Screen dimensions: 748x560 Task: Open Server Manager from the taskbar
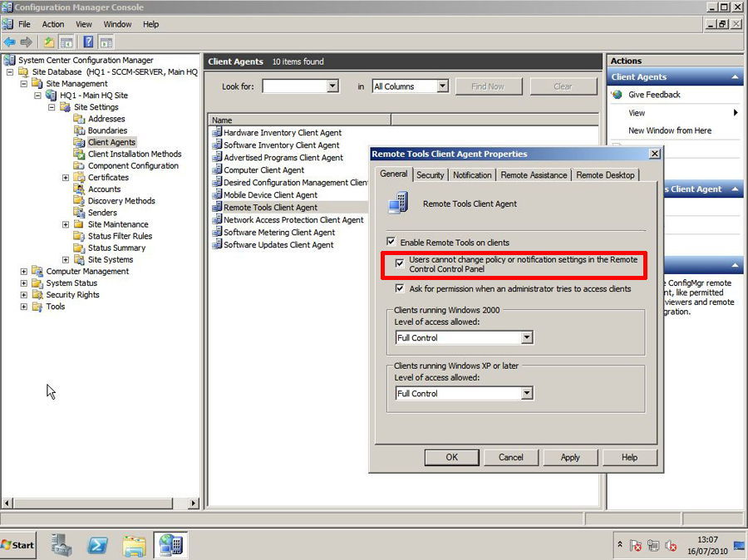62,545
